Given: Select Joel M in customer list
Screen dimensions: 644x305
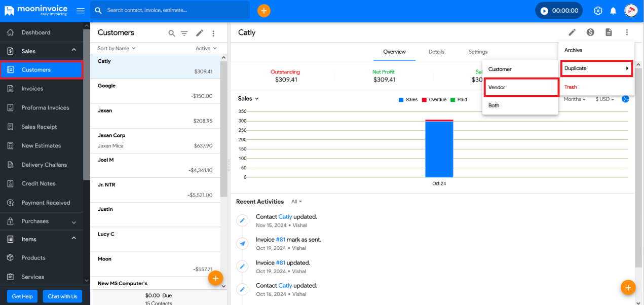Looking at the screenshot, I should 155,165.
